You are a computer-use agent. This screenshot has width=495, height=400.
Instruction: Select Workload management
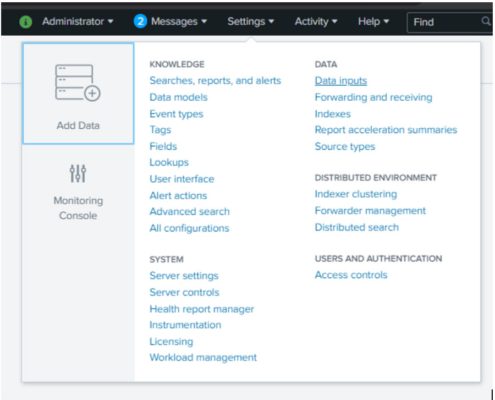coord(203,358)
